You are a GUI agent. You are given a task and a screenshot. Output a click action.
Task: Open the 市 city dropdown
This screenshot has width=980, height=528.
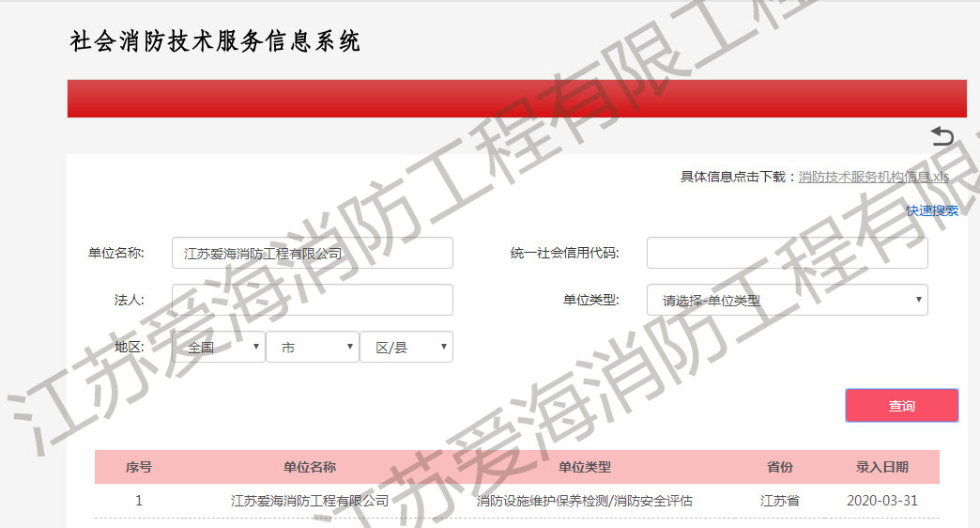pyautogui.click(x=313, y=347)
